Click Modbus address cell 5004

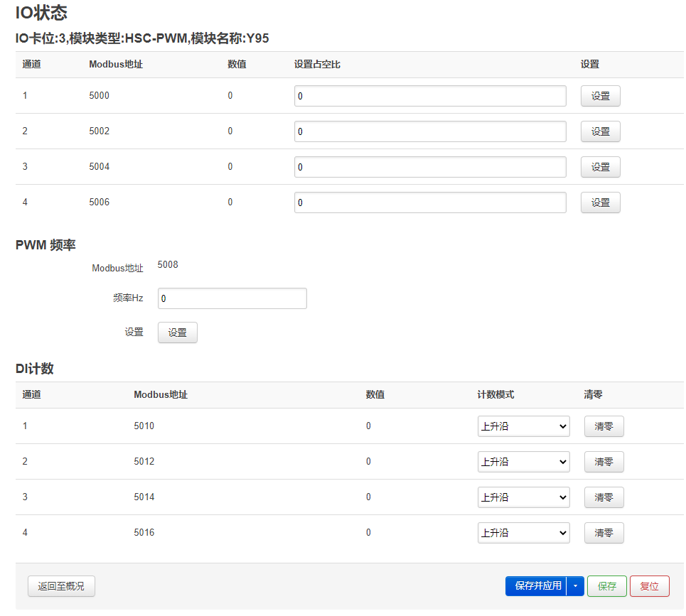coord(100,166)
